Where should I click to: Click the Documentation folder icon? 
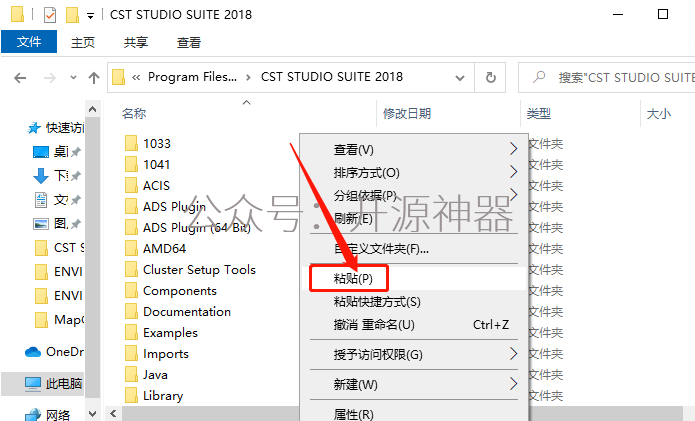(131, 312)
